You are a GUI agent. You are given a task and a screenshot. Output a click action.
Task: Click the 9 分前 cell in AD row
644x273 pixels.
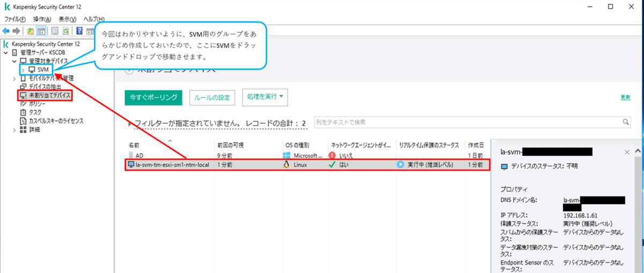click(225, 155)
